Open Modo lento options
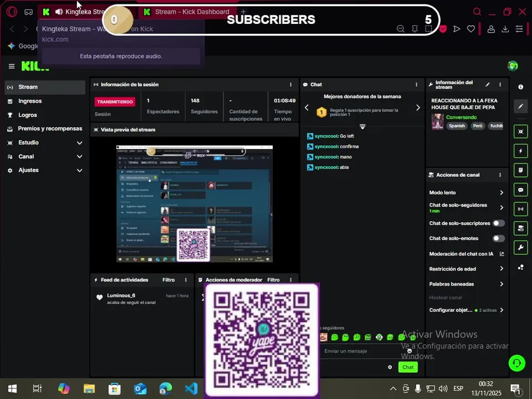This screenshot has width=532, height=399. 466,193
